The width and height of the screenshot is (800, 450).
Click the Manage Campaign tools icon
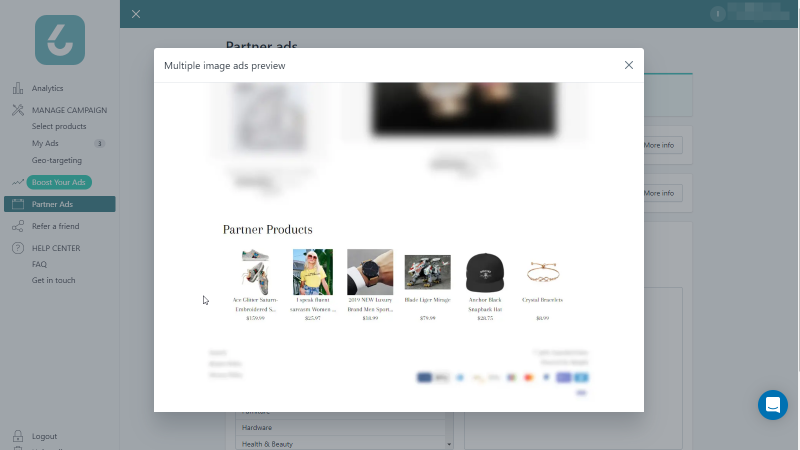[18, 110]
